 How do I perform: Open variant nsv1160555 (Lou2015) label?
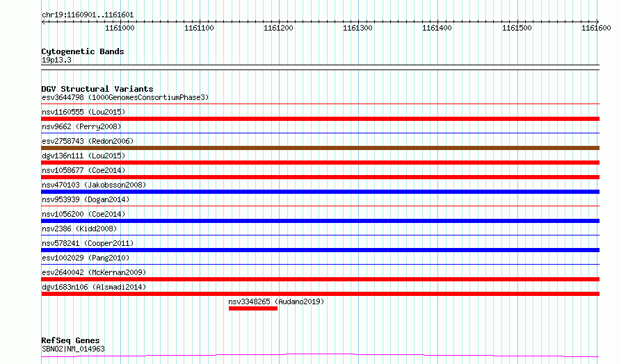[x=83, y=112]
